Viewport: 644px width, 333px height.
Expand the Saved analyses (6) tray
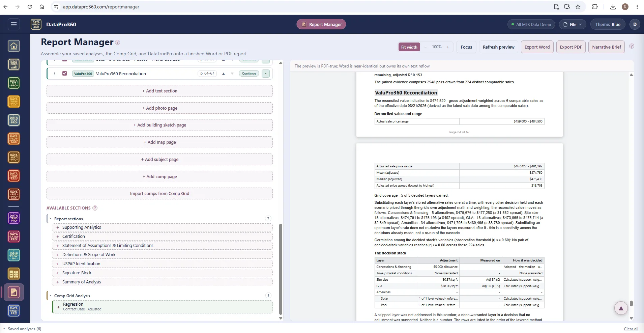coord(22,329)
